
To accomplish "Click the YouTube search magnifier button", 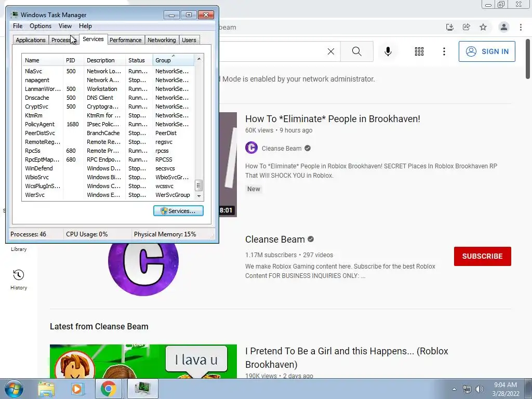I will [356, 51].
